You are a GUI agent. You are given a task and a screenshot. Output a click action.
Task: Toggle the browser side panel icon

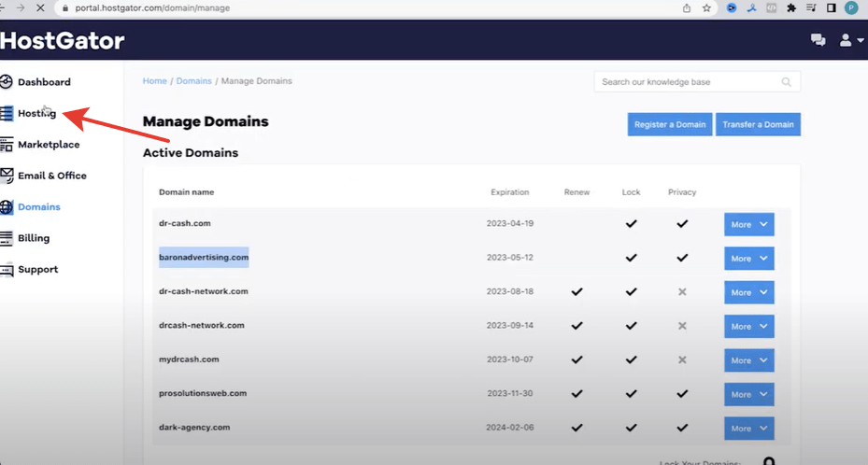[x=831, y=7]
